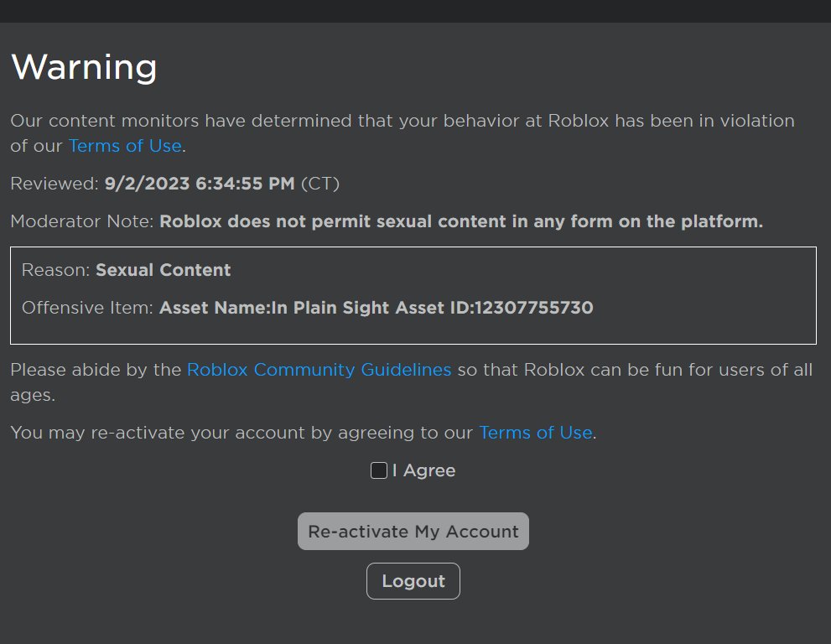Open Terms of Use link near re-activate text
Viewport: 831px width, 644px height.
coord(535,433)
